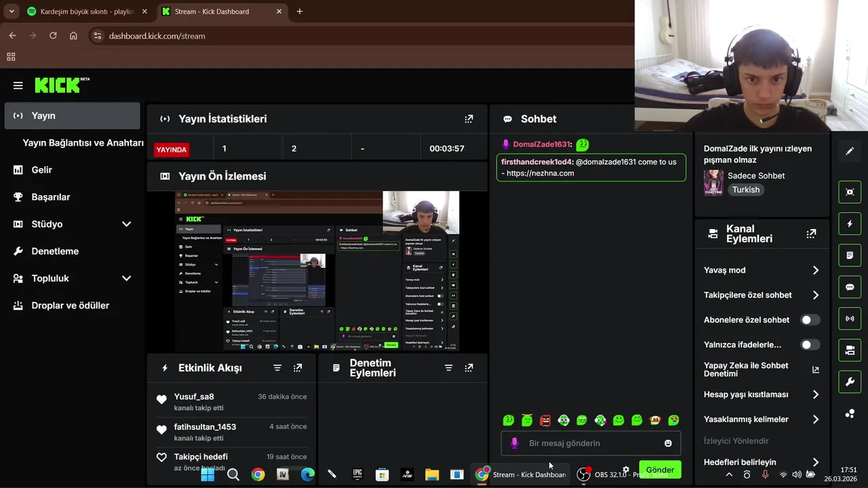Open the hamburger sidebar menu

tap(18, 85)
